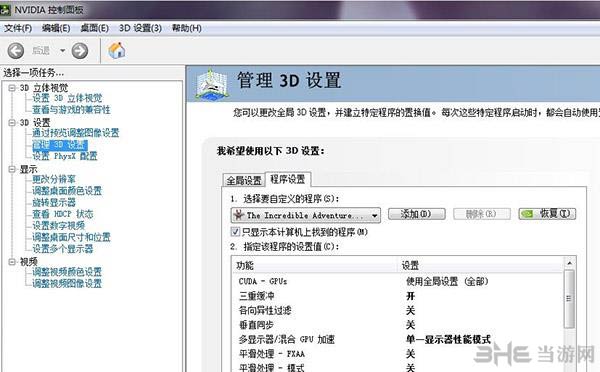
Task: Click the NVIDIA logo icon in title bar
Action: [x=5, y=10]
